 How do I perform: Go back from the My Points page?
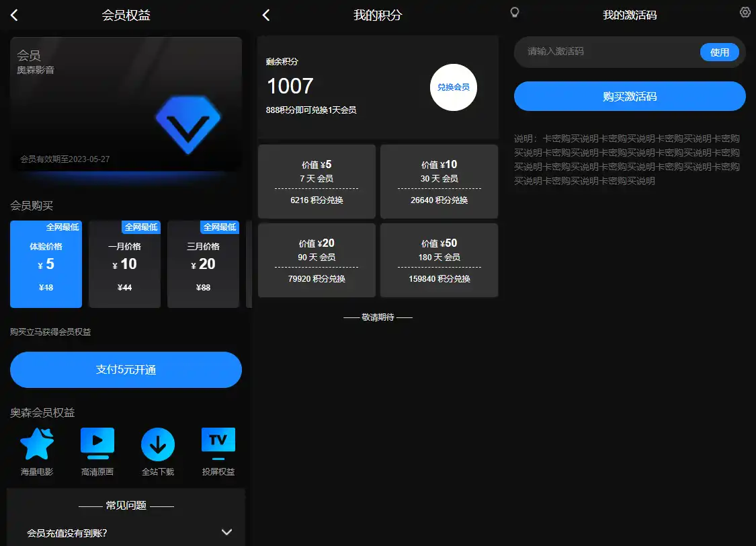pyautogui.click(x=266, y=15)
